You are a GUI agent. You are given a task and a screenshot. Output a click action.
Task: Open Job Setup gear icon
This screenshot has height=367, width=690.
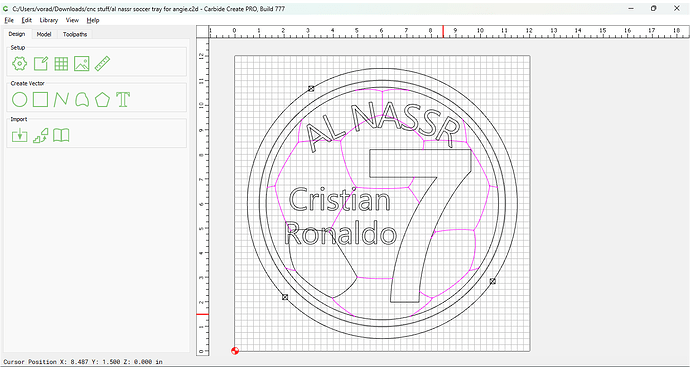click(19, 64)
